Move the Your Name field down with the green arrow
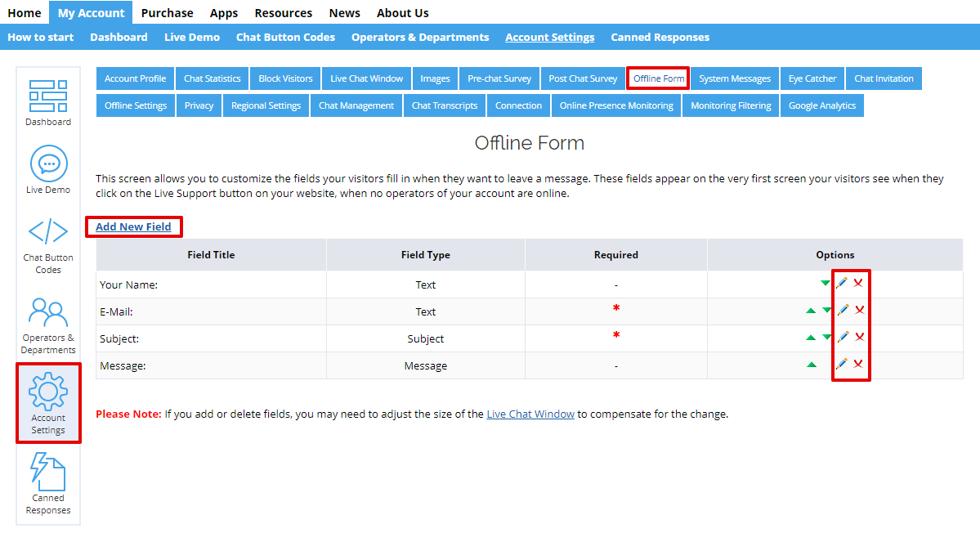The height and width of the screenshot is (542, 980). click(x=825, y=282)
